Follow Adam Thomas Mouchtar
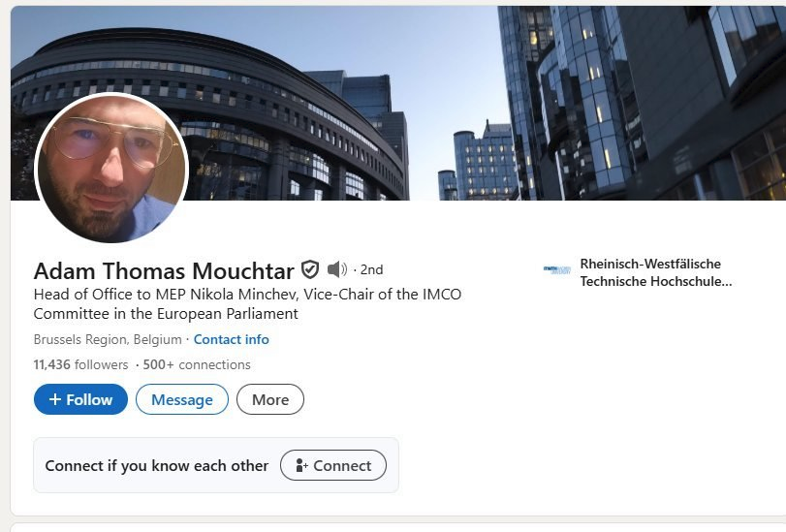The height and width of the screenshot is (532, 786). point(80,399)
